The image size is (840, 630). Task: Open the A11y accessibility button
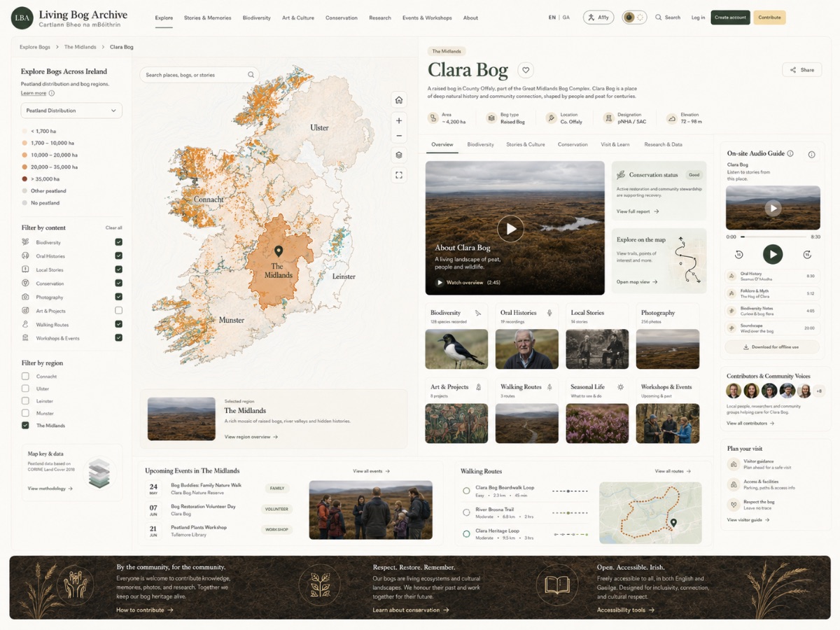click(598, 17)
